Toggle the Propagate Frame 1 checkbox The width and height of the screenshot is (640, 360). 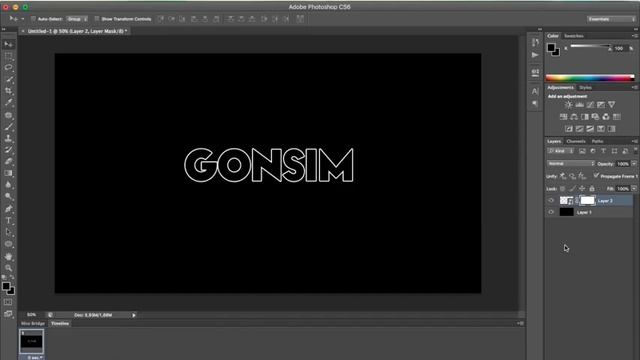click(x=596, y=176)
